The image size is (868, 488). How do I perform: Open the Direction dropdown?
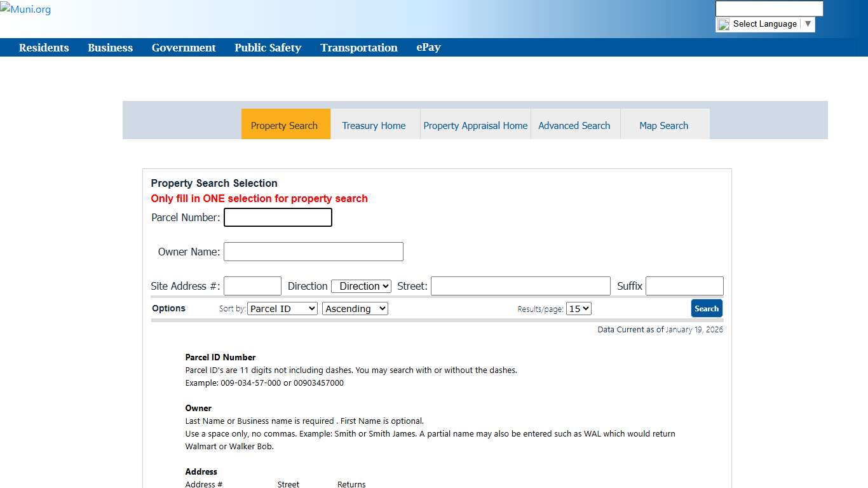click(361, 286)
